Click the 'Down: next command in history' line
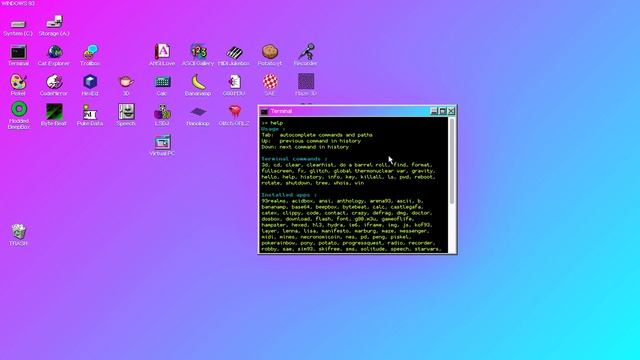 (x=305, y=147)
